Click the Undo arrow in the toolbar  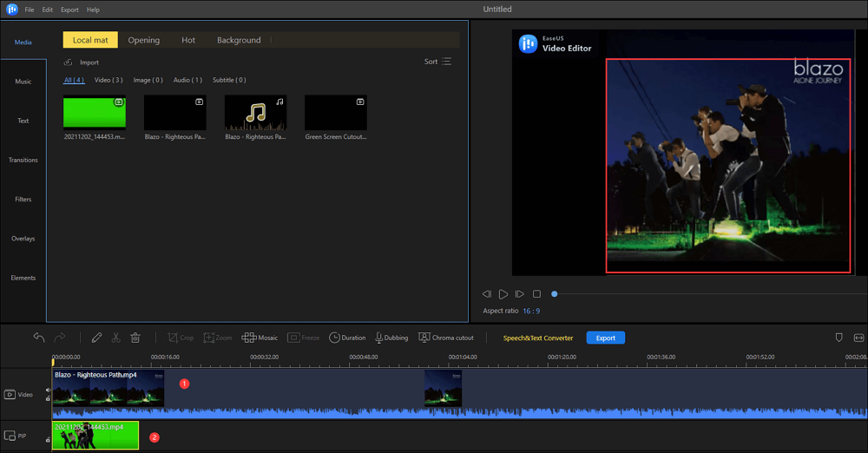coord(39,338)
